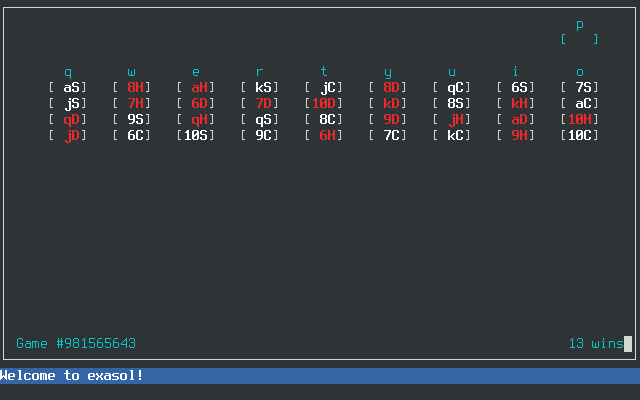640x400 pixels.
Task: Select the 6D card in column e
Action: pyautogui.click(x=196, y=103)
